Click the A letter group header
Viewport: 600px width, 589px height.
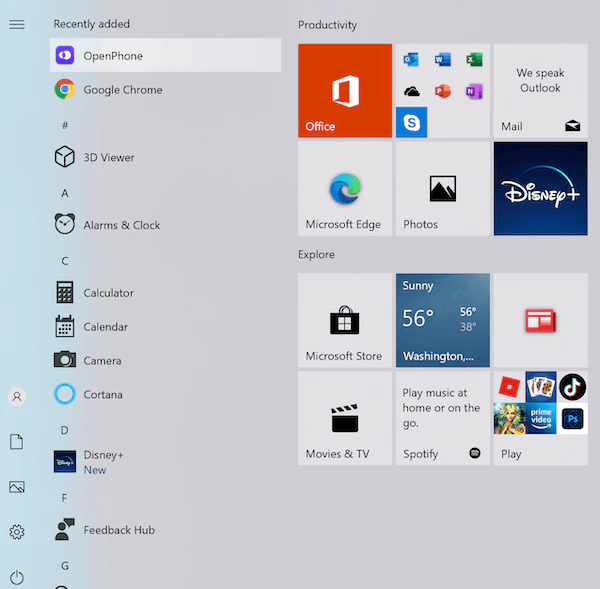point(65,193)
